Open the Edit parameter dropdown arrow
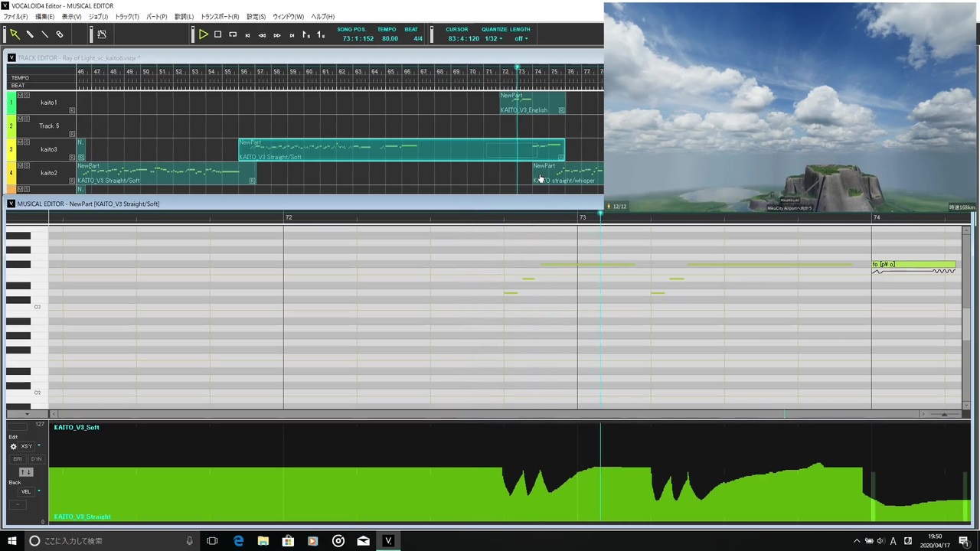This screenshot has width=980, height=551. point(39,446)
